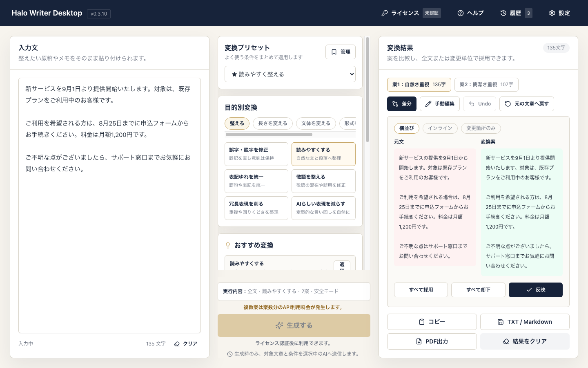588x368 pixels.
Task: Click the lightbulb icon beside おすすめ変換
Action: point(228,245)
